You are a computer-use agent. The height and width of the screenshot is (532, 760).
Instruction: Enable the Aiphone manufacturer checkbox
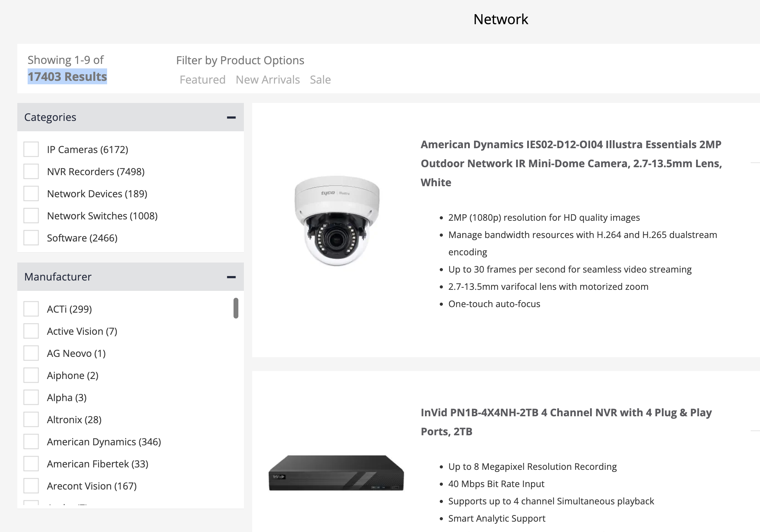[31, 375]
